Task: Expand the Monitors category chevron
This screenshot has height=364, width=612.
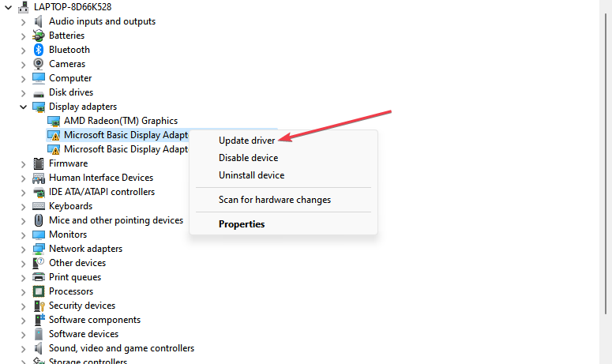Action: (x=23, y=235)
